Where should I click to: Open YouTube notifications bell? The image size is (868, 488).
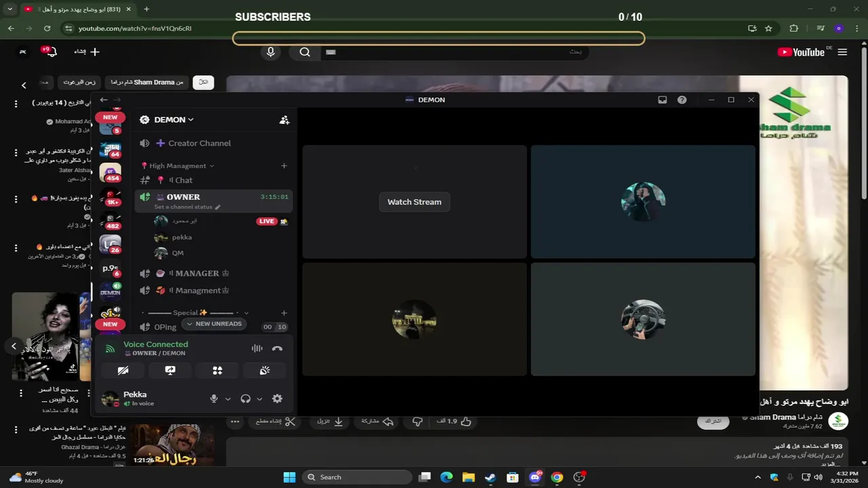click(x=51, y=52)
